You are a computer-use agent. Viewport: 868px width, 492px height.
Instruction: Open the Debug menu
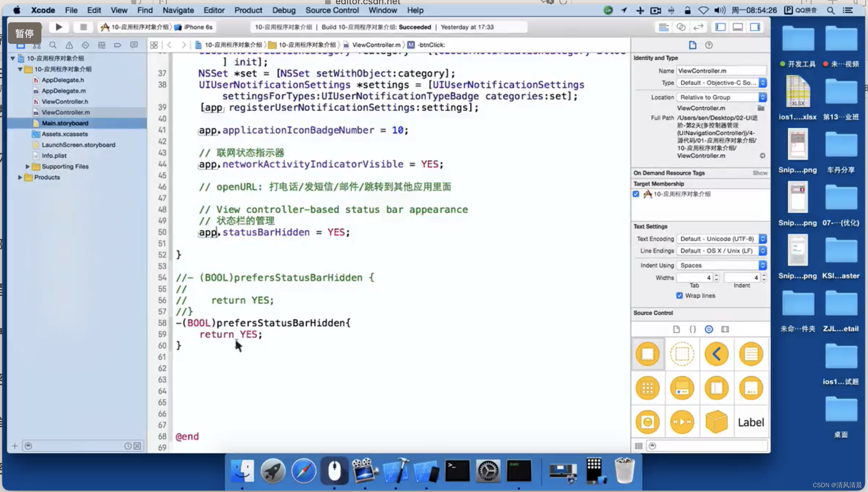point(283,10)
